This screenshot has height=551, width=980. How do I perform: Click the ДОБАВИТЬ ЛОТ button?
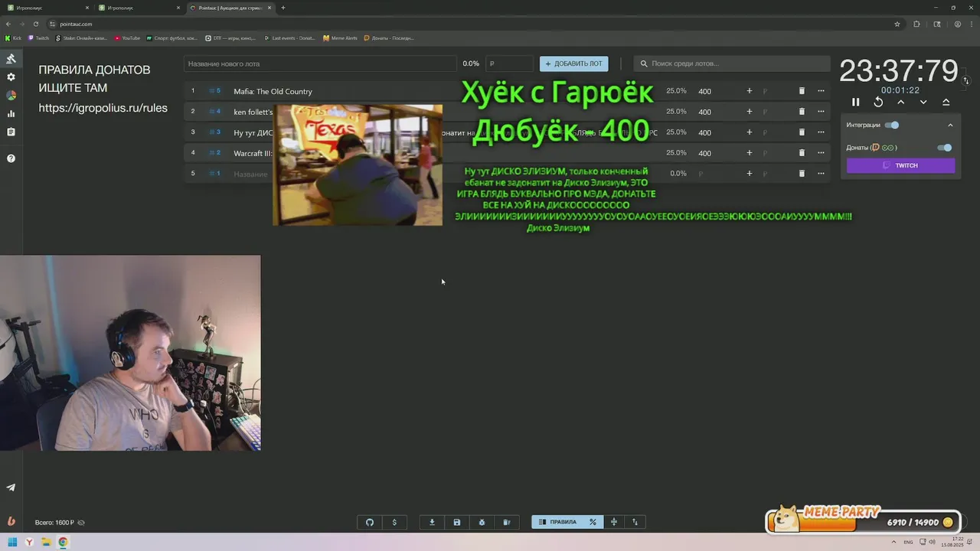coord(574,64)
